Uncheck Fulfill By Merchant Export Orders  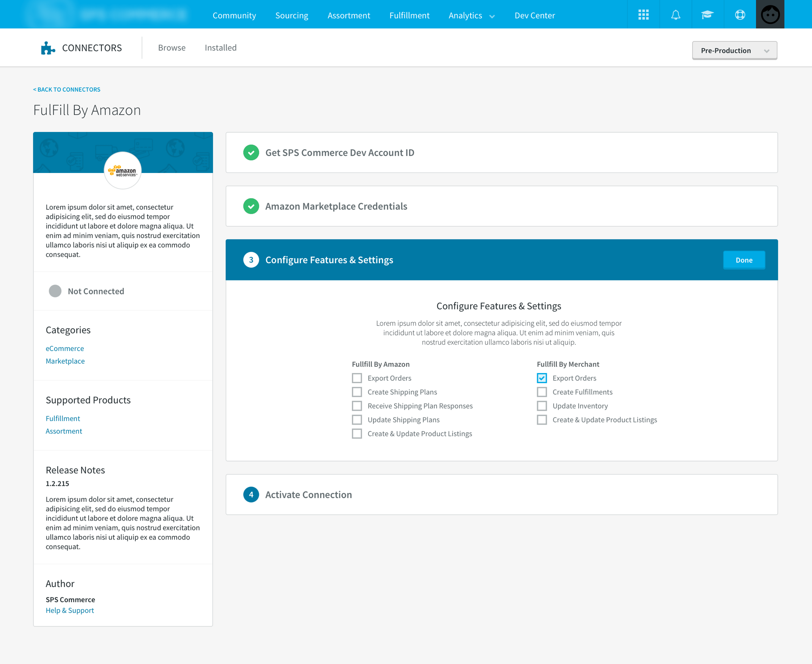pyautogui.click(x=542, y=378)
